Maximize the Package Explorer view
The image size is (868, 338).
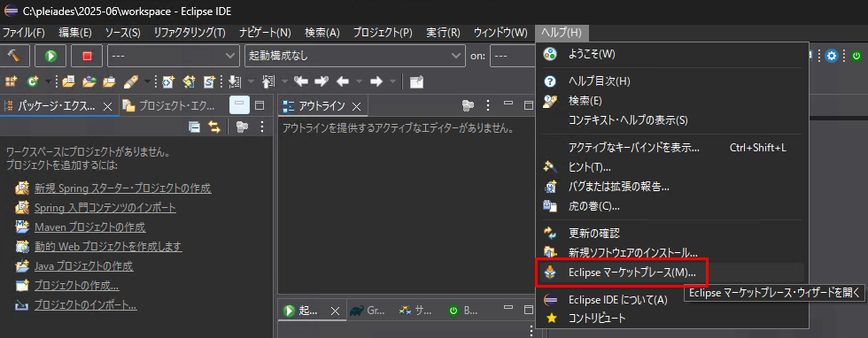pyautogui.click(x=260, y=105)
